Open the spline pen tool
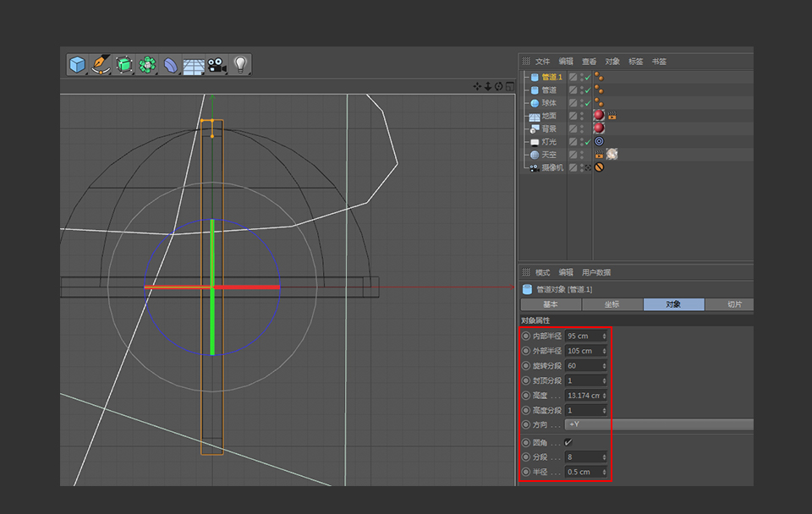This screenshot has height=514, width=812. (100, 65)
